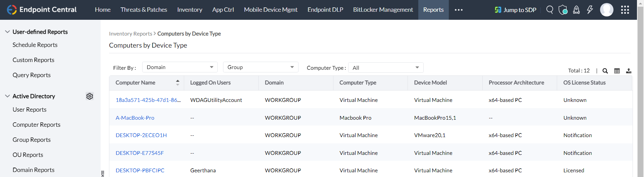Open the rocket notifications icon
Image resolution: width=644 pixels, height=177 pixels.
[576, 10]
